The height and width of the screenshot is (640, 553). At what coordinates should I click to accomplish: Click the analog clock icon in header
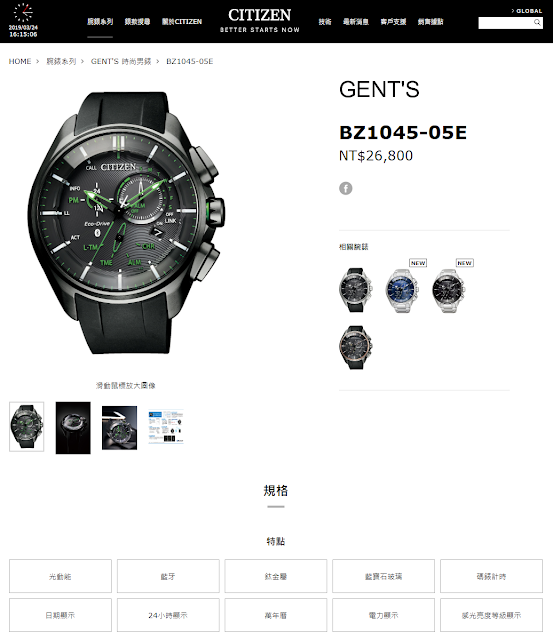pyautogui.click(x=23, y=13)
